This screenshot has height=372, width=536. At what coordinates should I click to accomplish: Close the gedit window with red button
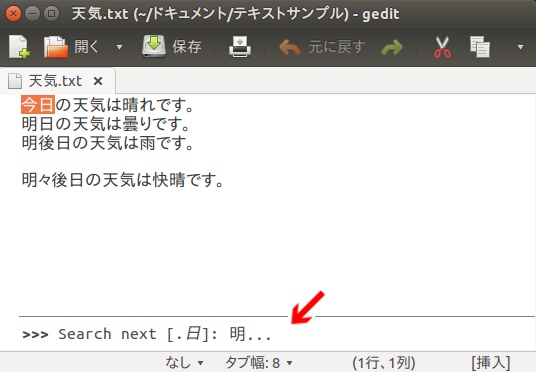(13, 14)
